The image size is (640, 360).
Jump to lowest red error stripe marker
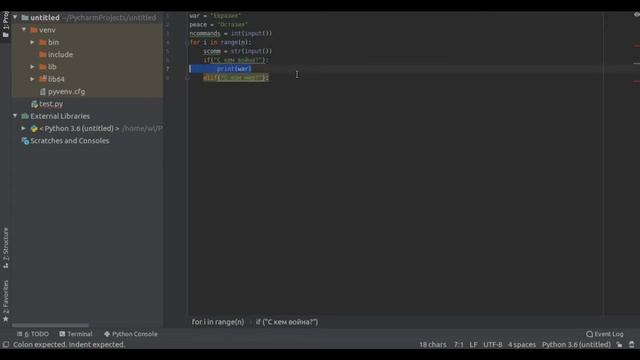point(636,82)
